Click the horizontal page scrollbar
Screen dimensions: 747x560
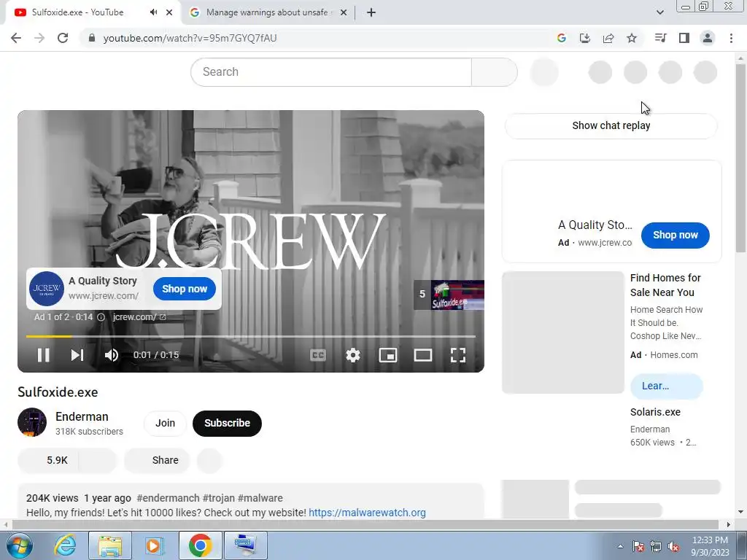click(x=365, y=525)
